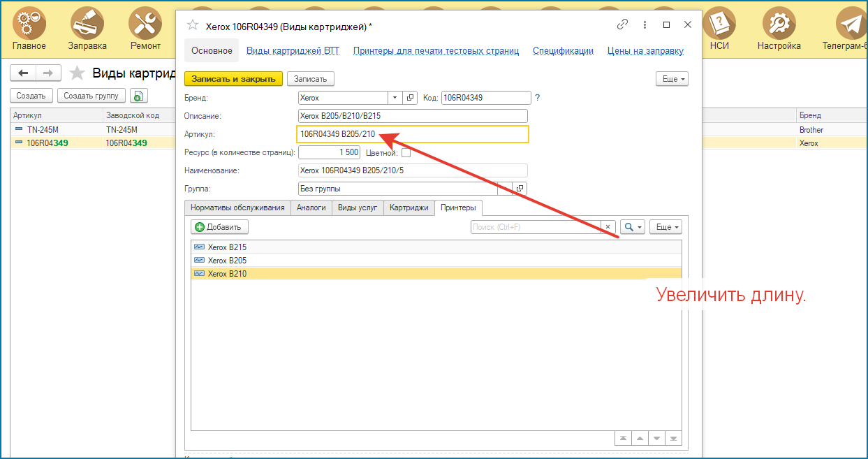Image resolution: width=868 pixels, height=459 pixels.
Task: Move printer row to the top
Action: (622, 439)
